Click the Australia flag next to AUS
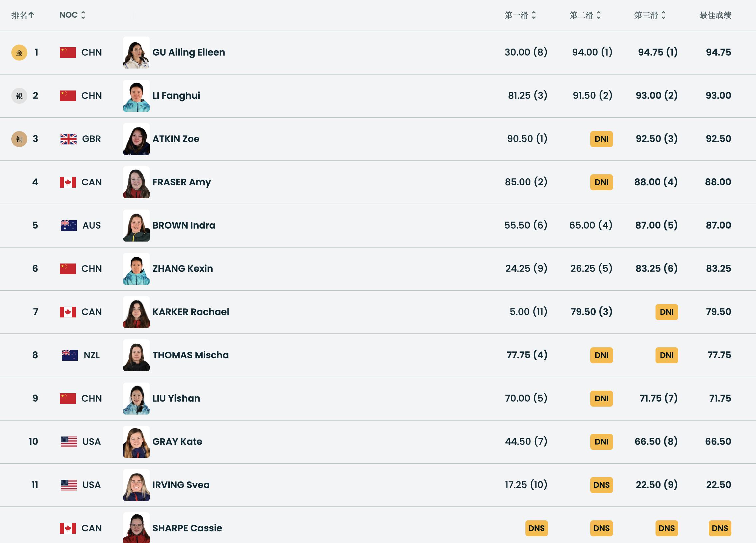 69,225
